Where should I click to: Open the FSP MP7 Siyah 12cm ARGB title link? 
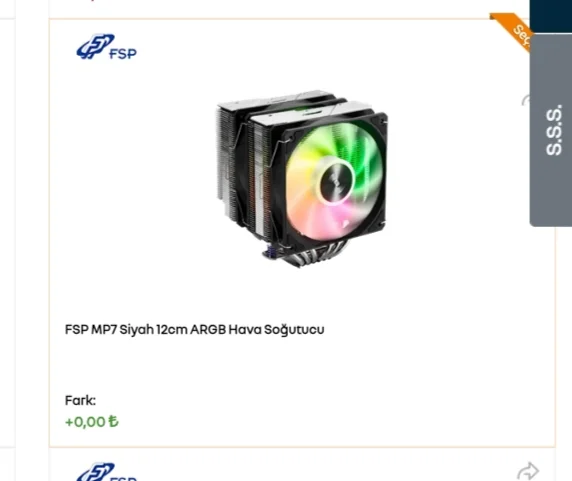[194, 330]
